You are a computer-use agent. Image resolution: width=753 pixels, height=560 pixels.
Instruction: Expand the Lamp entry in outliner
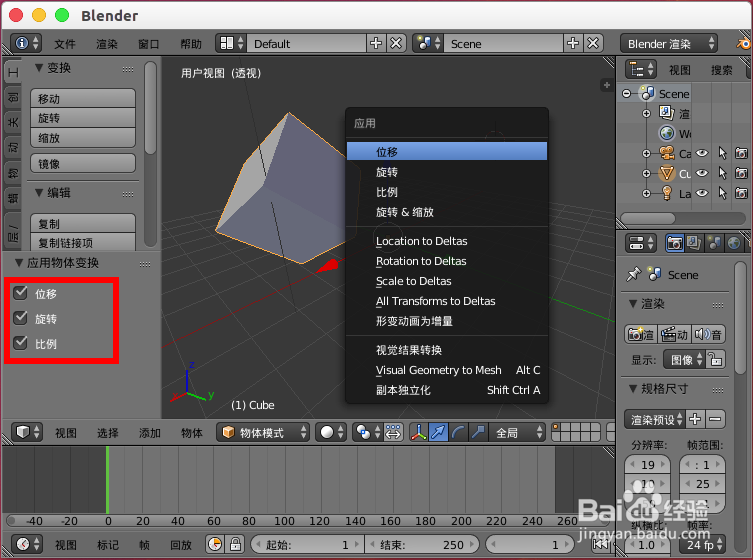[646, 193]
